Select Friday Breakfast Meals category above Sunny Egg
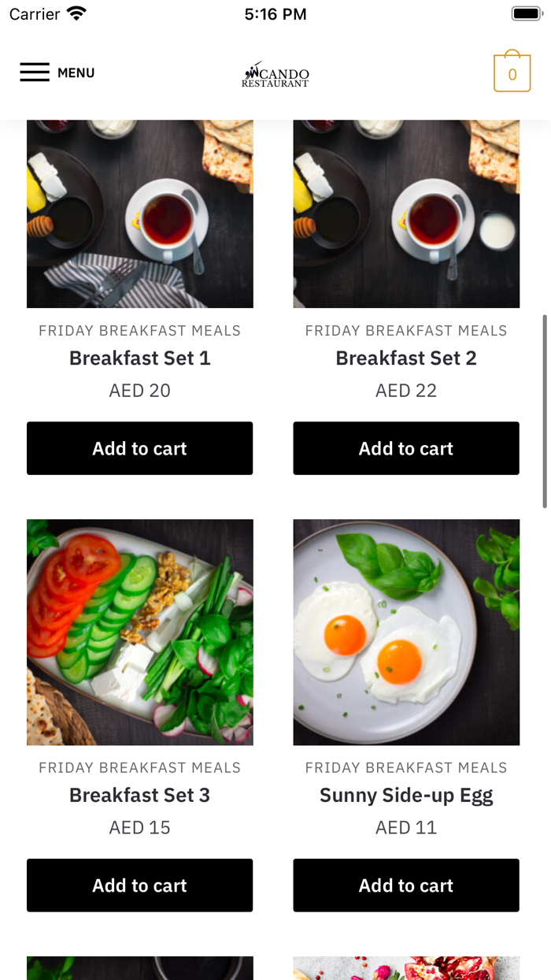This screenshot has width=551, height=980. click(x=406, y=768)
